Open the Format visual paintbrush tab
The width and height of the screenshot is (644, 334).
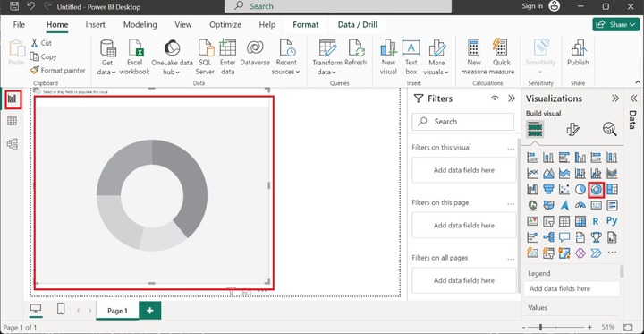[x=572, y=130]
